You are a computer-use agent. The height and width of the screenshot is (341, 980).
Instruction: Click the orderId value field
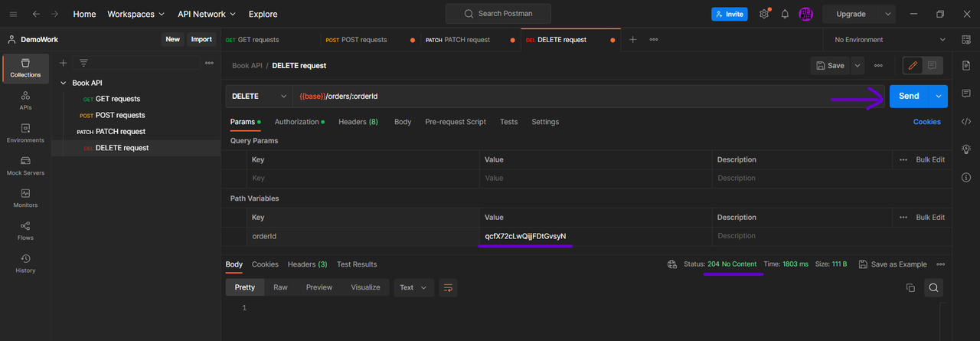point(594,236)
